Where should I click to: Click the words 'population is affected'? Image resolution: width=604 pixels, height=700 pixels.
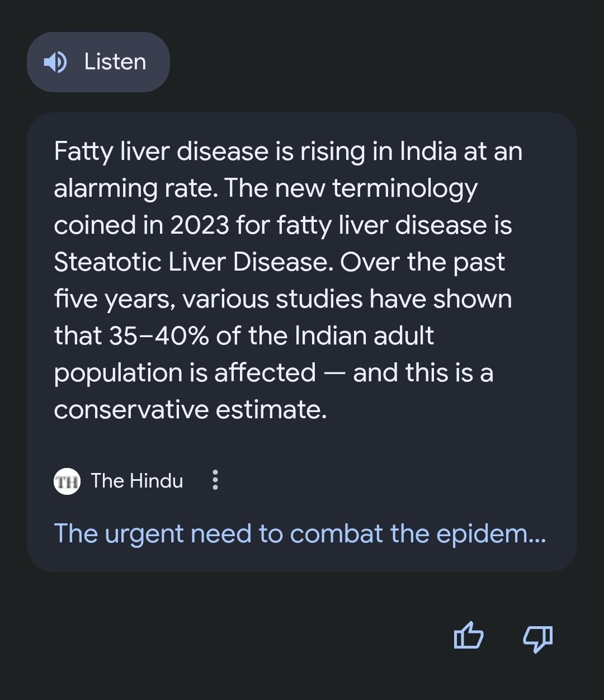click(185, 372)
